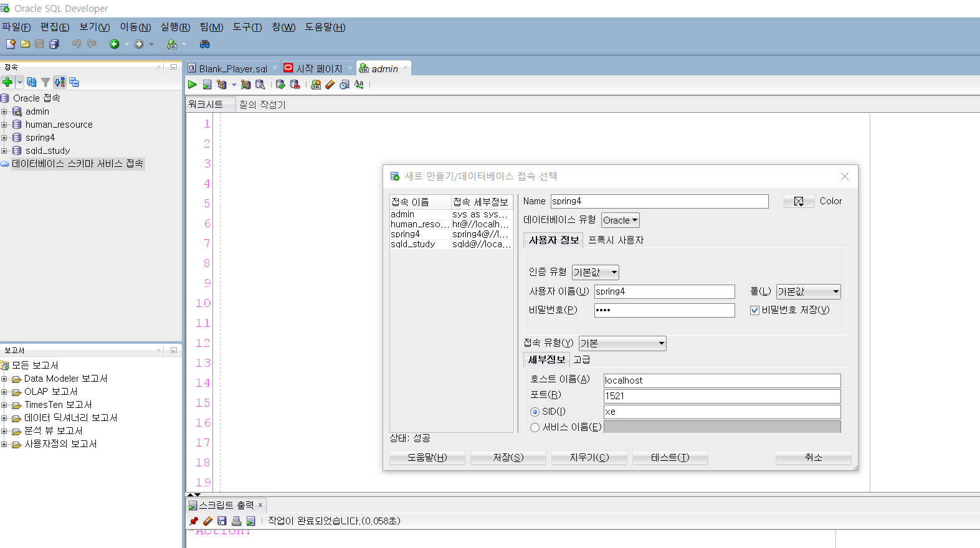Select spring4 in the Connections tree
Viewport: 980px width, 548px height.
tap(40, 138)
